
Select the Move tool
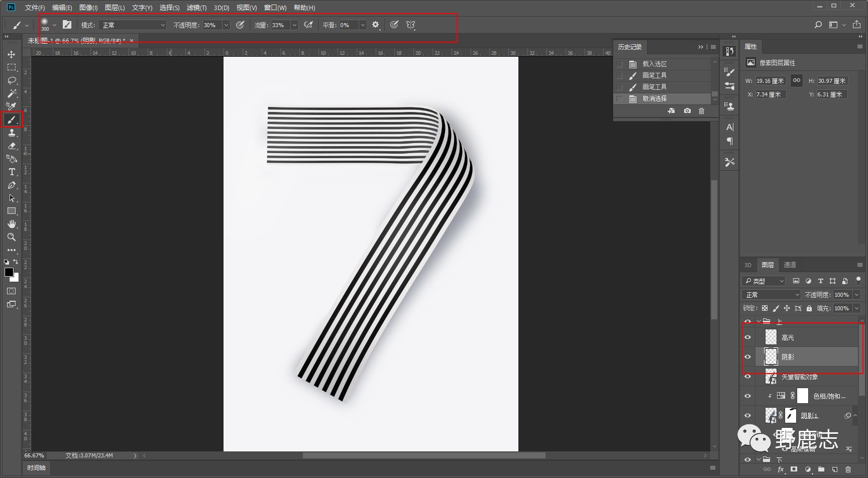[x=12, y=54]
